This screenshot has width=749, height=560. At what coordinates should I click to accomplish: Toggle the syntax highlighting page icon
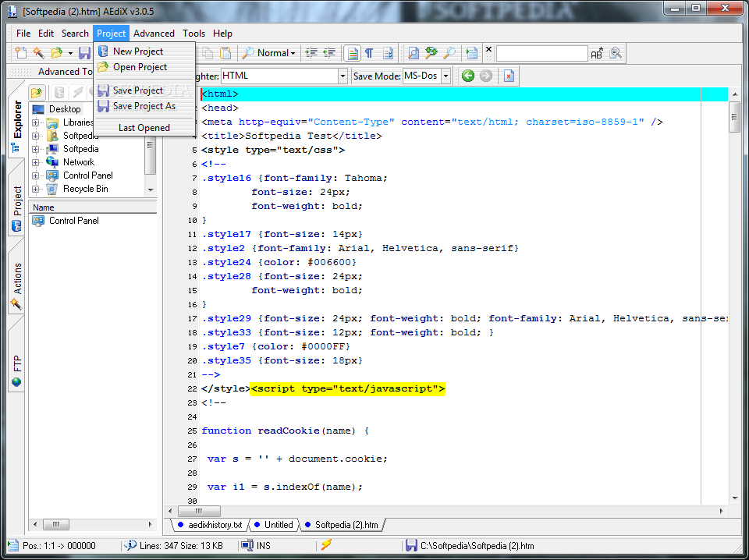(352, 53)
